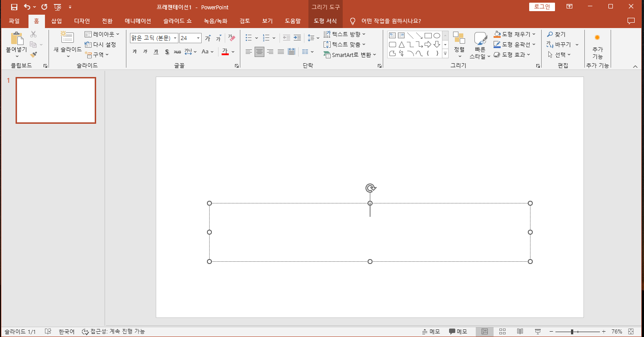644x337 pixels.
Task: Switch to the 슬라이드 쇼 tab
Action: click(x=177, y=21)
